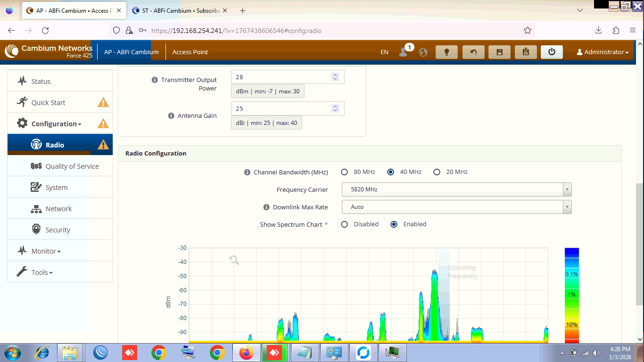The height and width of the screenshot is (362, 644).
Task: Click the globe icon in the header
Action: coord(423,52)
